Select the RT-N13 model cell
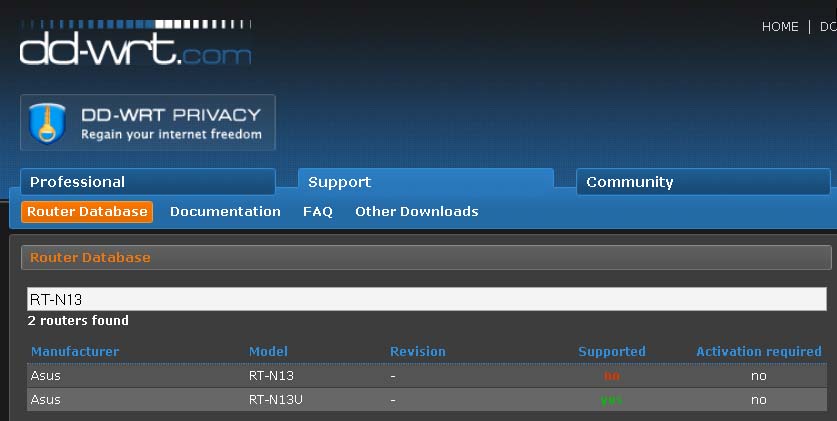Screen dimensions: 837x421 271,376
